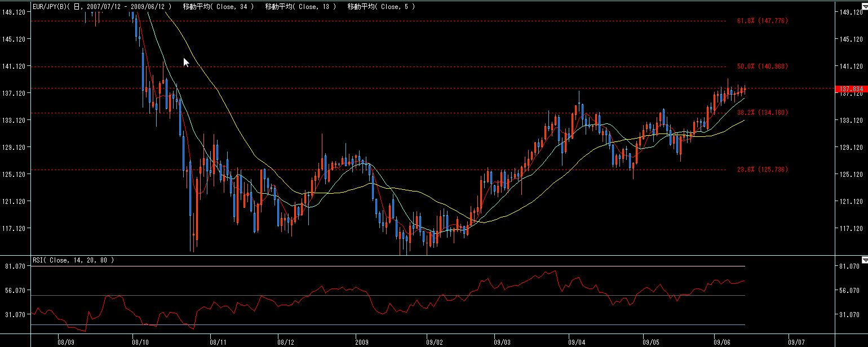Viewport: 868px width, 347px height.
Task: Click the left axis 121.120 price label
Action: (x=15, y=201)
